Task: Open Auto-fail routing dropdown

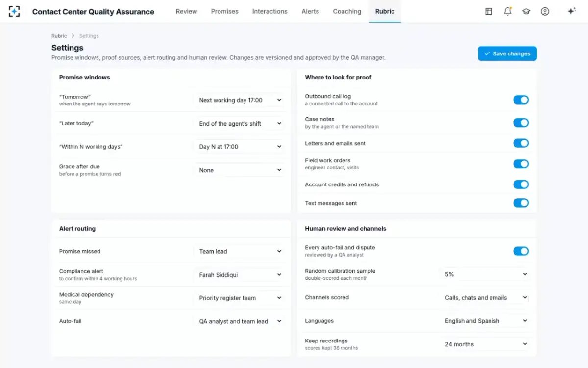Action: pos(240,321)
